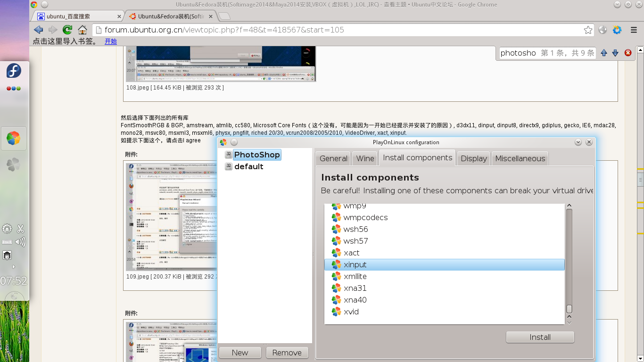Open the Miscellaneous tab

[x=520, y=158]
